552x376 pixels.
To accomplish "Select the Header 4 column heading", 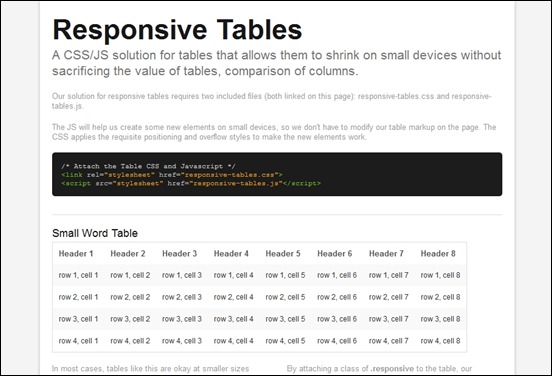I will coord(231,253).
